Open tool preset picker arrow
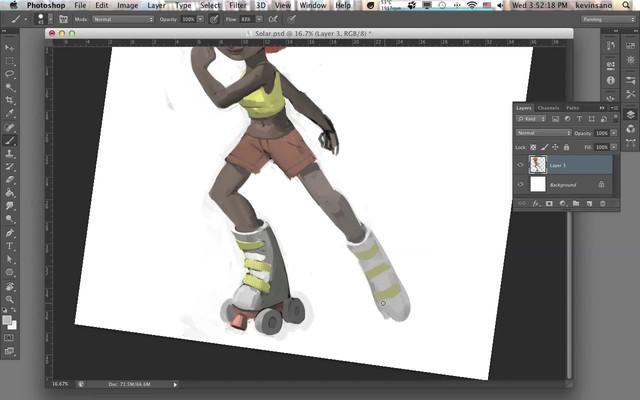Screen dimensions: 640x400 click(x=26, y=19)
